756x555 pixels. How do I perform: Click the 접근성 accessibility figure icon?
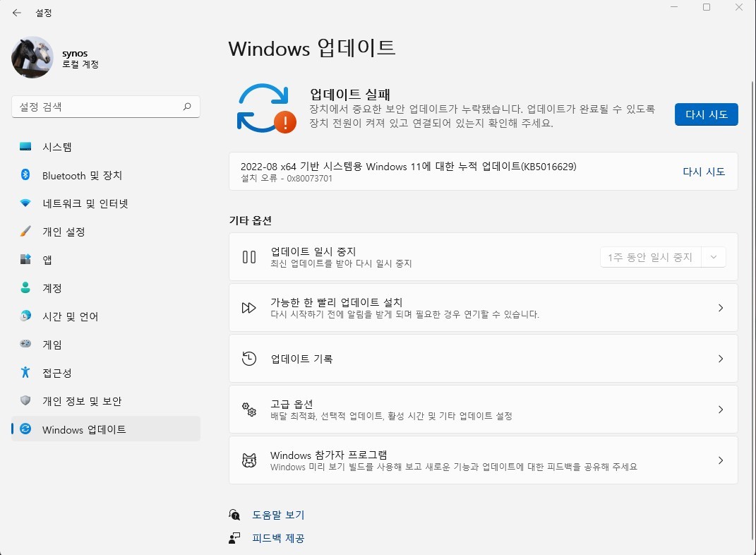point(25,372)
